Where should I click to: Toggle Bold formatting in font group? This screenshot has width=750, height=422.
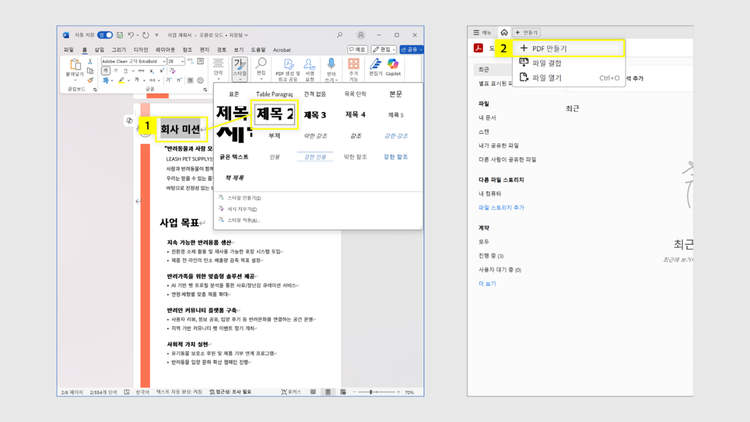(x=106, y=71)
